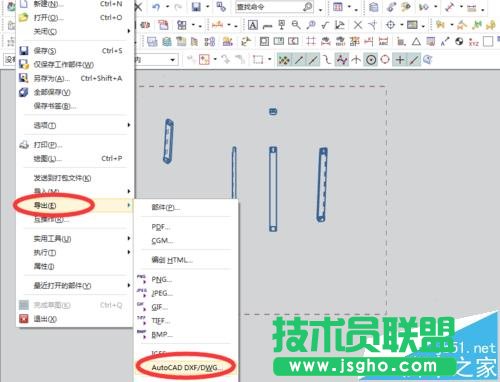Choose 部件(P) Part in the Export submenu
500x382 pixels.
[186, 207]
